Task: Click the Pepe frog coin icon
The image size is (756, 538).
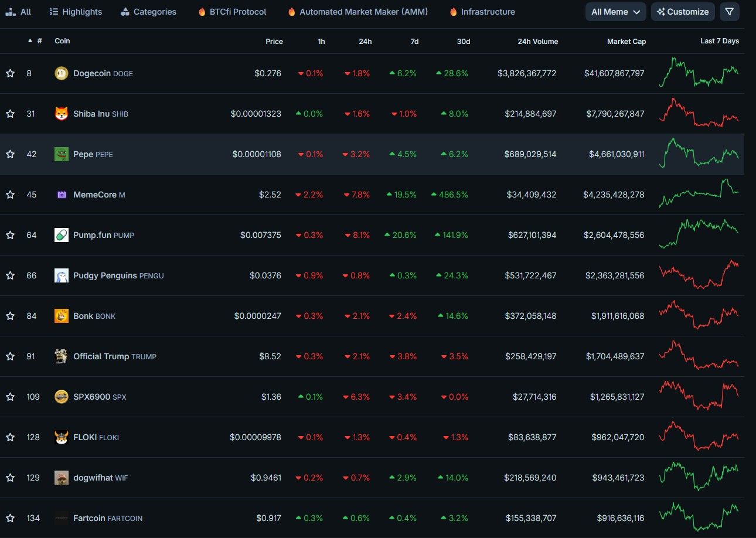Action: click(61, 154)
